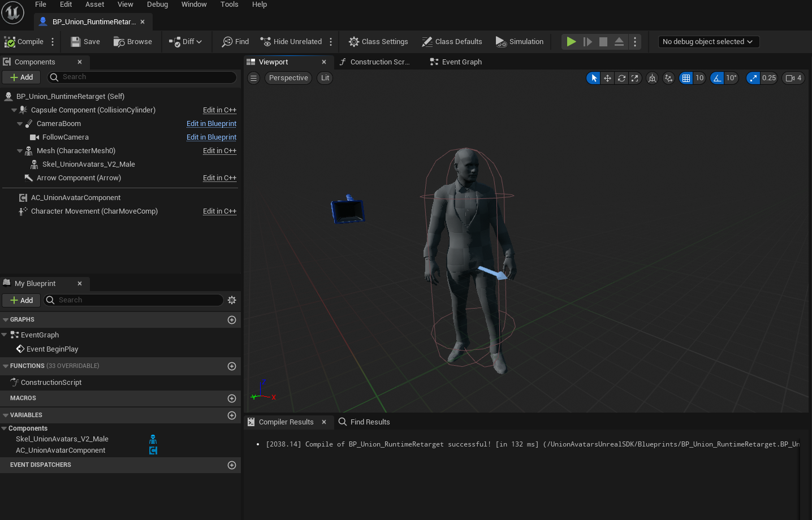Click Edit in Blueprint for FollowCamera
This screenshot has height=520, width=812.
(211, 137)
